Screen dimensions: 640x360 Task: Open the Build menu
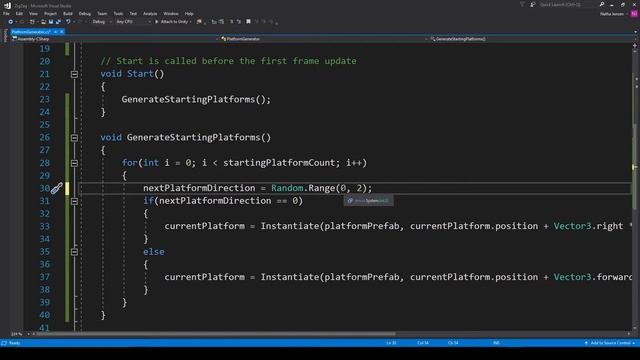click(68, 14)
